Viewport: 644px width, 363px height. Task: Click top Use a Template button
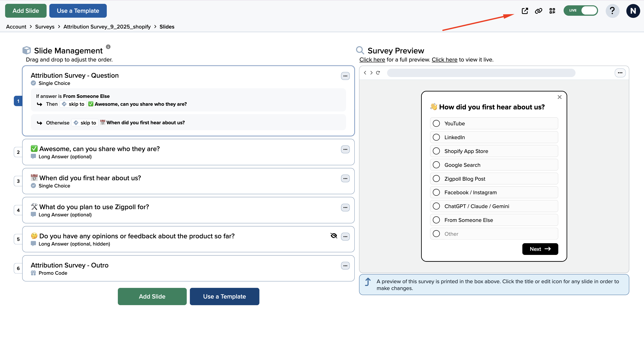pos(78,11)
